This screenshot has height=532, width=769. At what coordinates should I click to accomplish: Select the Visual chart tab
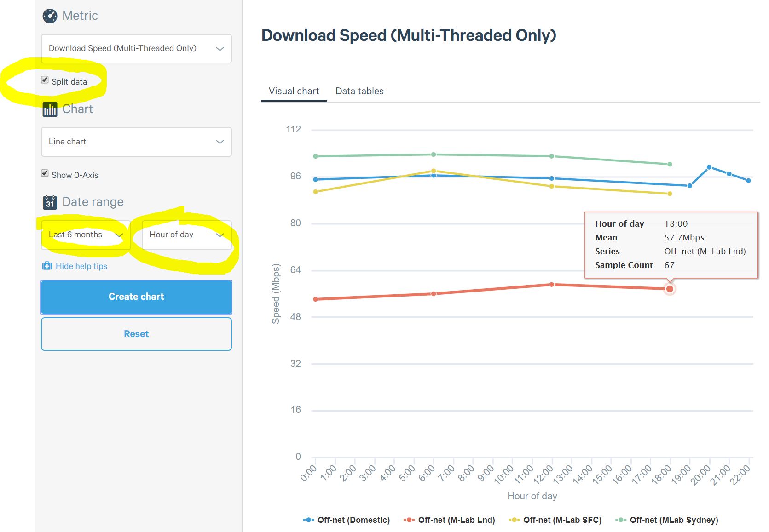point(294,91)
